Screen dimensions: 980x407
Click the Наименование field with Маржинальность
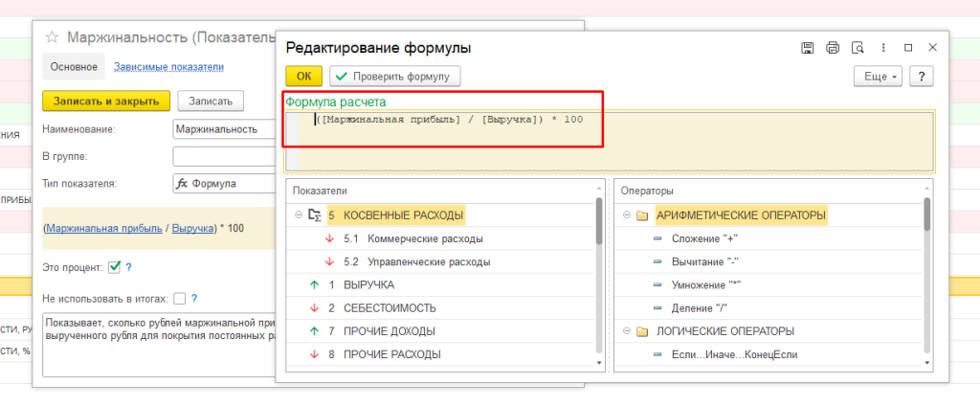click(224, 129)
